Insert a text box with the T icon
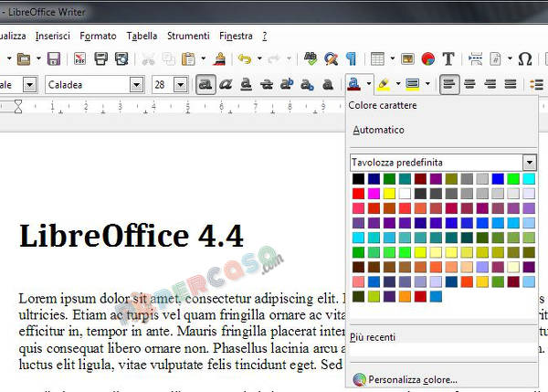The width and height of the screenshot is (548, 392). [x=448, y=58]
